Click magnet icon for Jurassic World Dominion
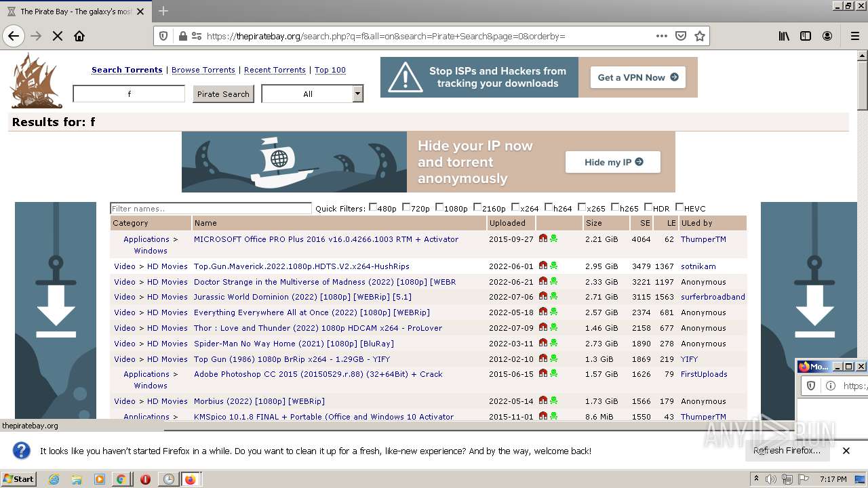 (x=543, y=296)
